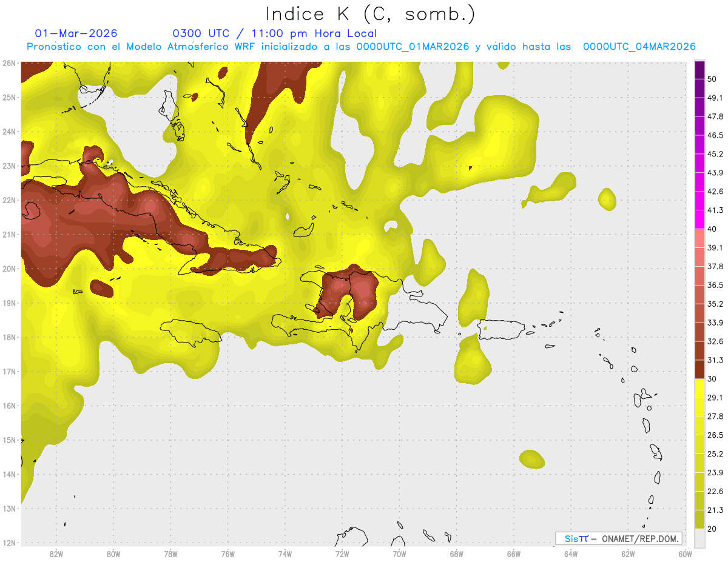Click the colorbar value "23.9"
Viewport: 728px width, 562px height.
(715, 472)
